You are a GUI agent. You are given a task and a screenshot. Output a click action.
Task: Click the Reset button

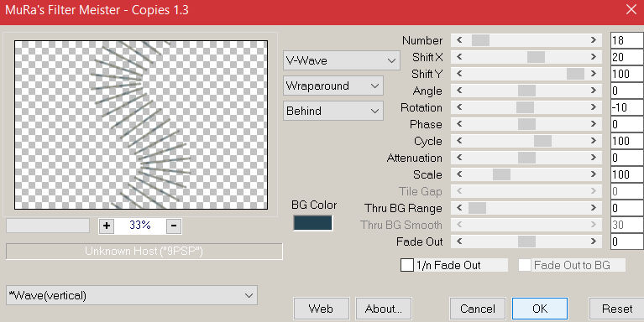pyautogui.click(x=617, y=309)
